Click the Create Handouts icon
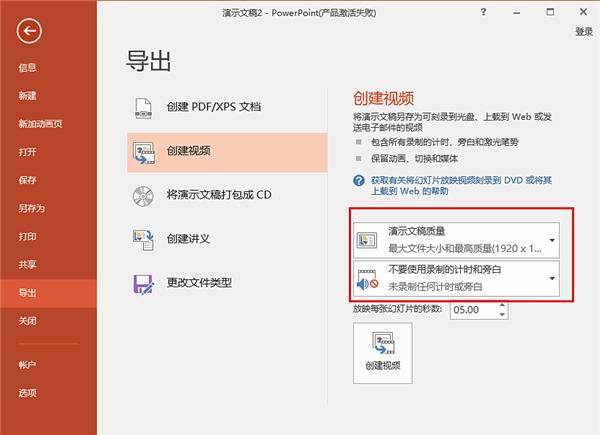Screen dimensions: 600x435 coord(143,239)
